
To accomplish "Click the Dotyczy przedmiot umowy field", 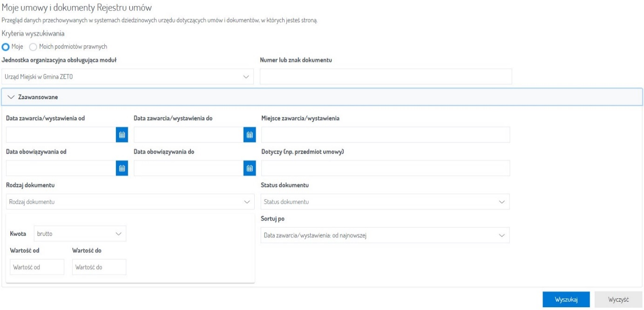I will (x=386, y=168).
